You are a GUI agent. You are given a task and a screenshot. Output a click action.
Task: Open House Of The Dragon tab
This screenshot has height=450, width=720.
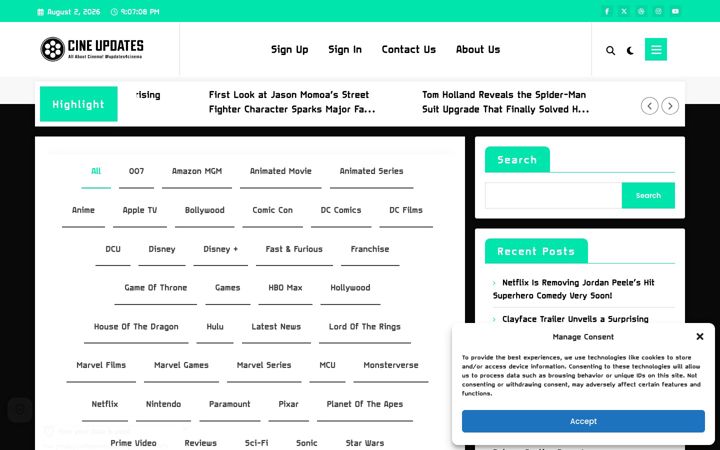(136, 327)
